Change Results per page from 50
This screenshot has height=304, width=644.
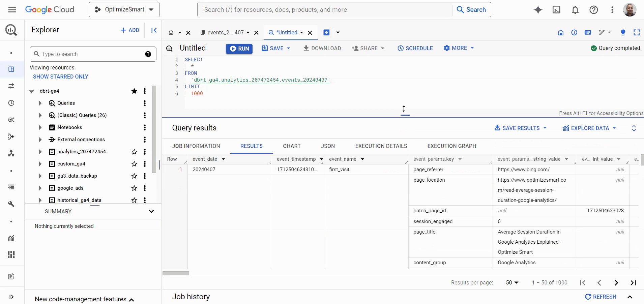point(512,282)
